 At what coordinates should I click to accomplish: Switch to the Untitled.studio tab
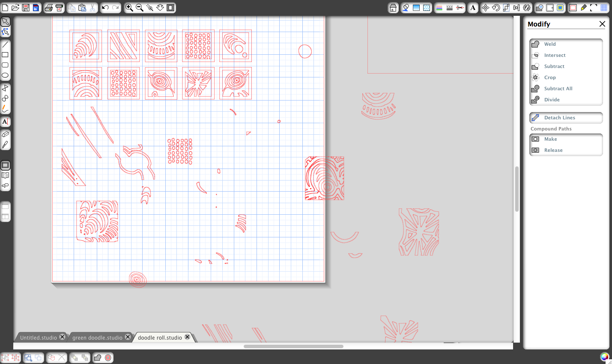point(38,337)
